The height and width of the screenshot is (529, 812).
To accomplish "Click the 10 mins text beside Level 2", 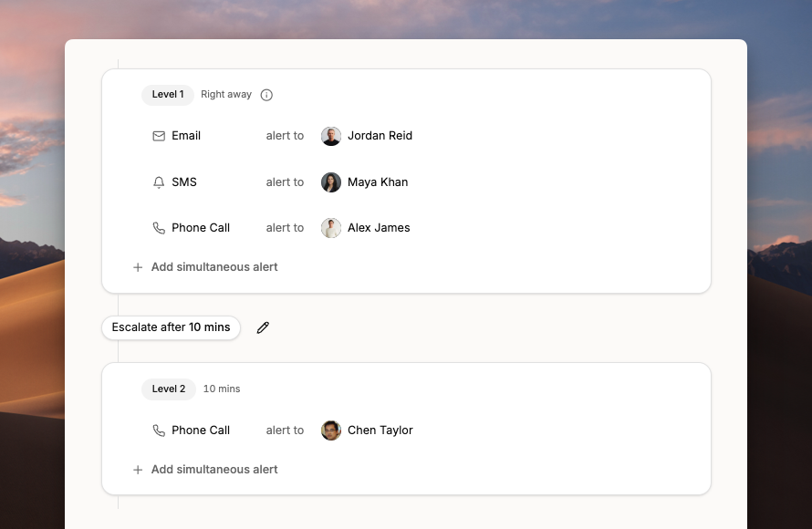I will coord(222,389).
